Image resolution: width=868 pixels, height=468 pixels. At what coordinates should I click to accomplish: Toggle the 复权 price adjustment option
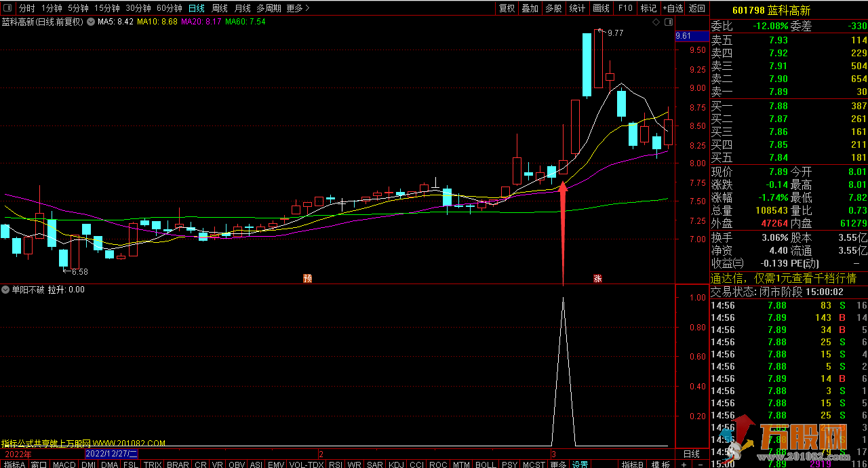click(507, 8)
